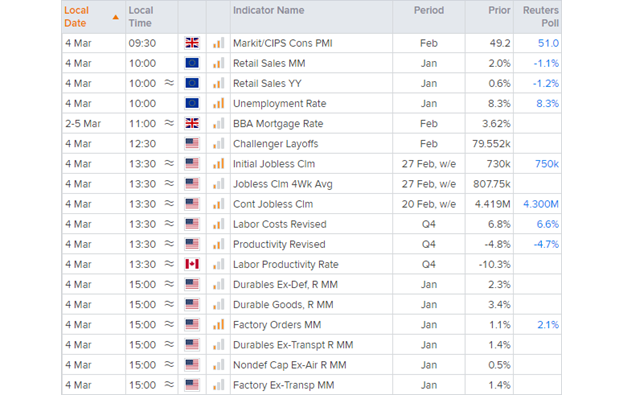The height and width of the screenshot is (395, 624).
Task: Click the 750k poll value for Initial Jobless
Action: pos(547,163)
